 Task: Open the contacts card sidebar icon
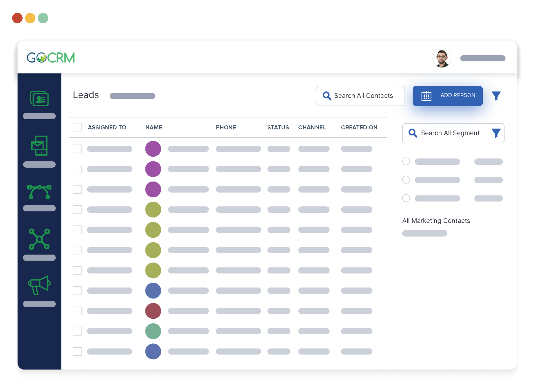coord(39,98)
